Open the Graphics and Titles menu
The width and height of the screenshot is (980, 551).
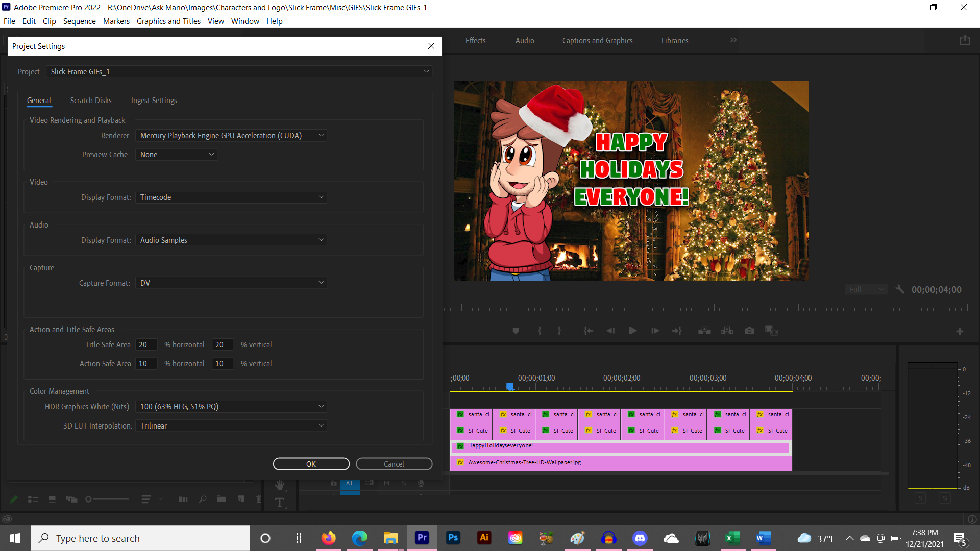pyautogui.click(x=168, y=21)
